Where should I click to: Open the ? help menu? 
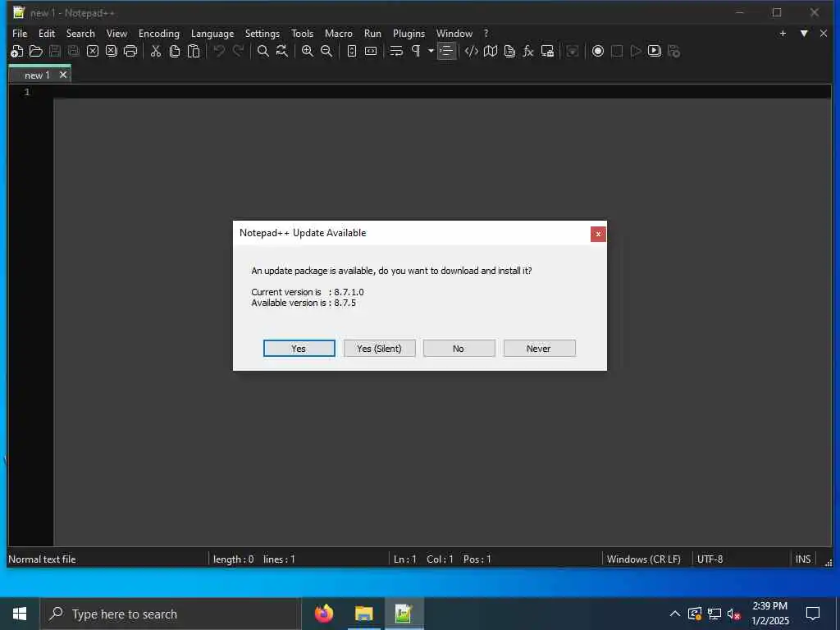click(486, 33)
